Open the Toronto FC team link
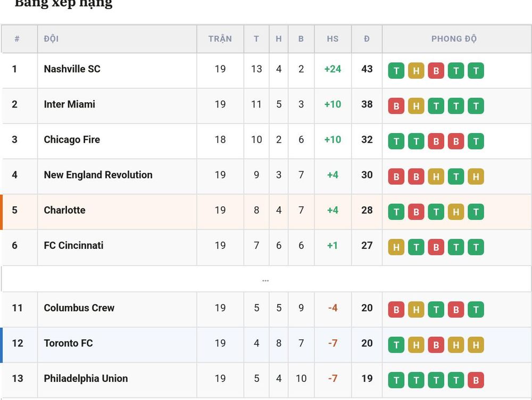This screenshot has height=400, width=532. coord(68,343)
